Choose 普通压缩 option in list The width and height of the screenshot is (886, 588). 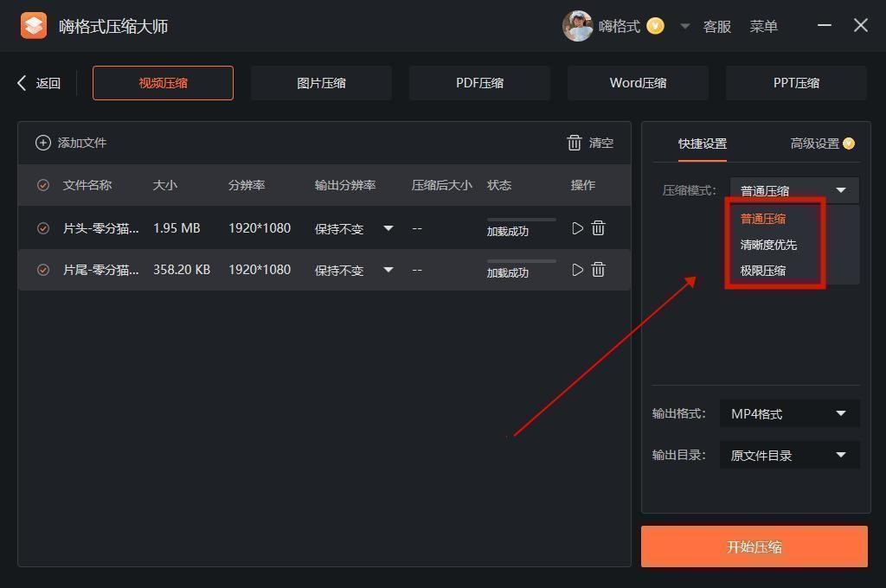[x=763, y=219]
